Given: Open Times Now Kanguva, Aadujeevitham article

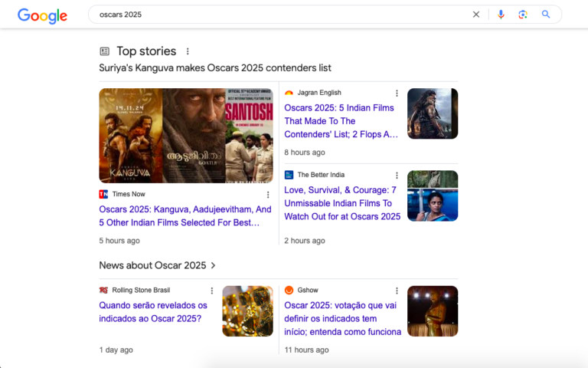Looking at the screenshot, I should [185, 215].
